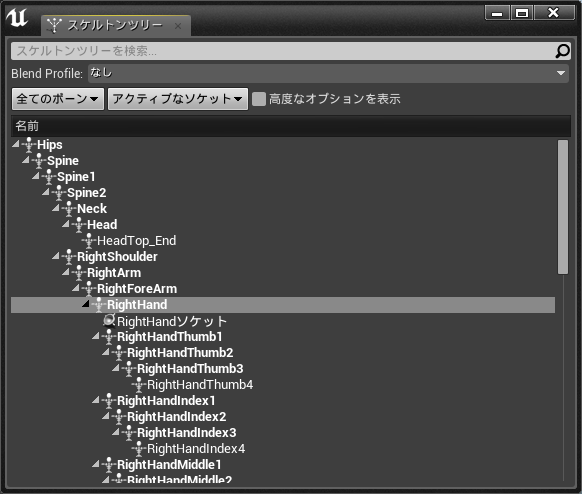Select the RightHandIndex4 bone label

coord(196,448)
